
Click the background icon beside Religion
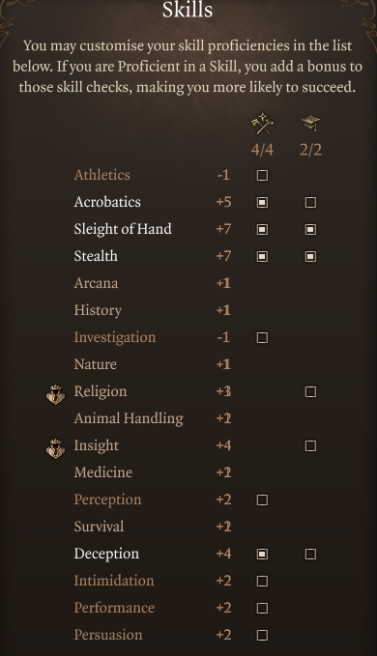coord(55,395)
